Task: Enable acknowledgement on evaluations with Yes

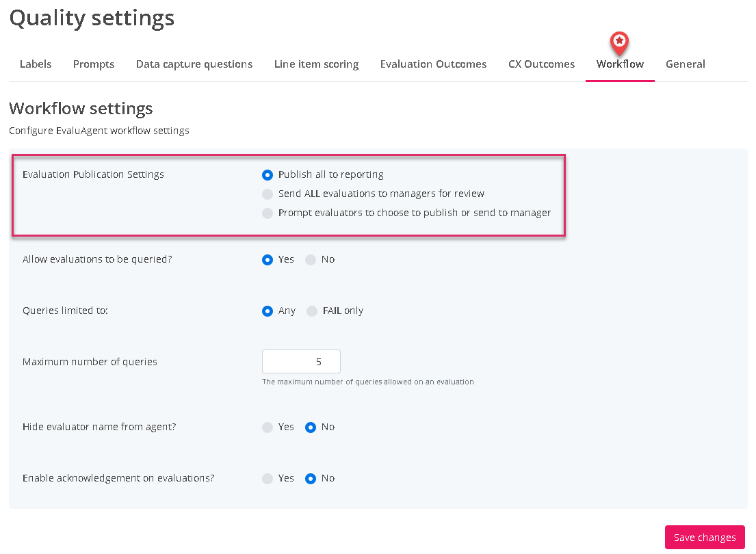Action: [x=268, y=478]
